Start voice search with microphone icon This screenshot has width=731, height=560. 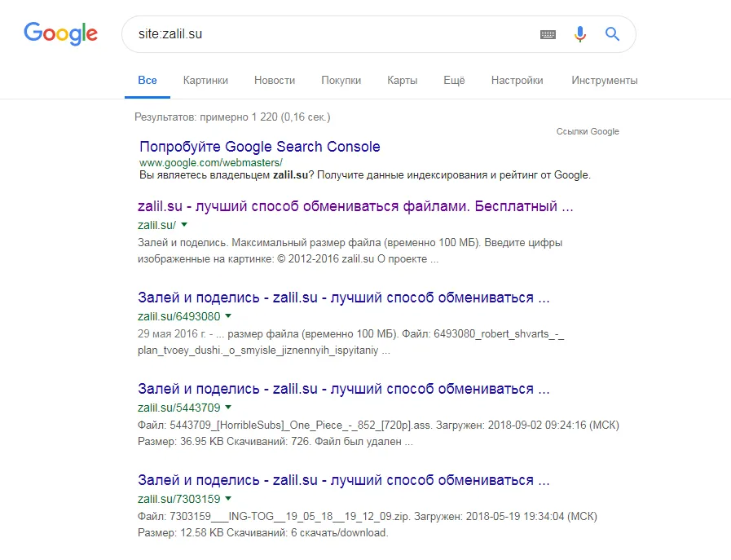point(580,34)
